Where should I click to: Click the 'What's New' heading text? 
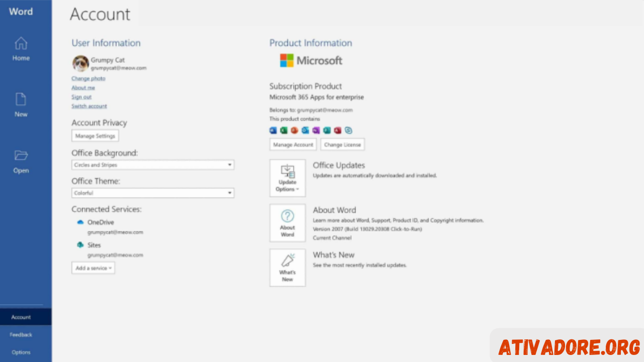click(x=334, y=255)
